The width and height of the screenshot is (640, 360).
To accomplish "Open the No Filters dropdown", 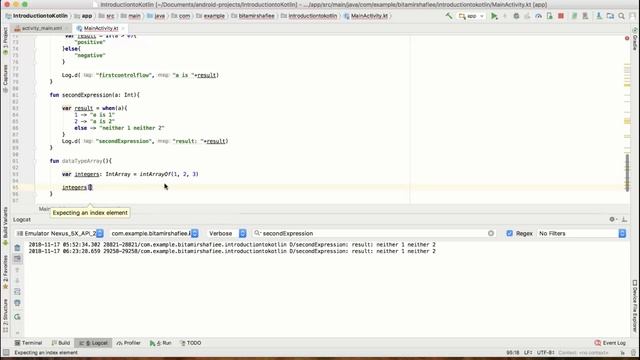I will (x=582, y=233).
